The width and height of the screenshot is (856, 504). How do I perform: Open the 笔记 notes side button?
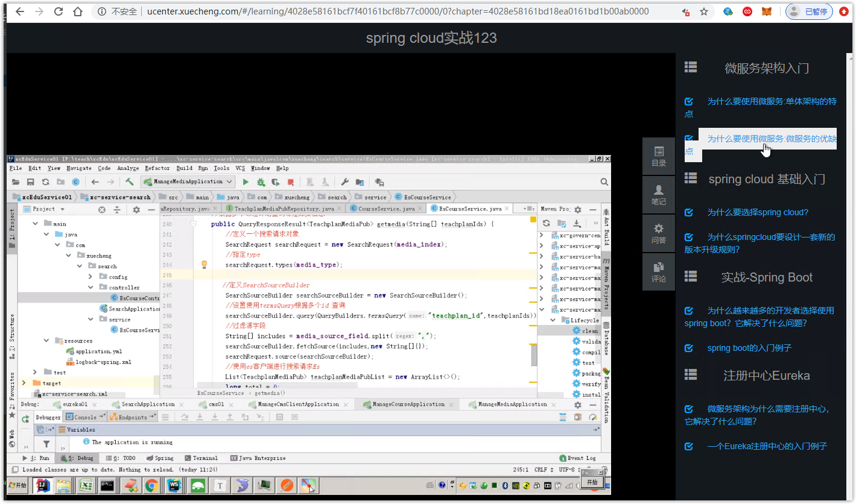coord(659,195)
